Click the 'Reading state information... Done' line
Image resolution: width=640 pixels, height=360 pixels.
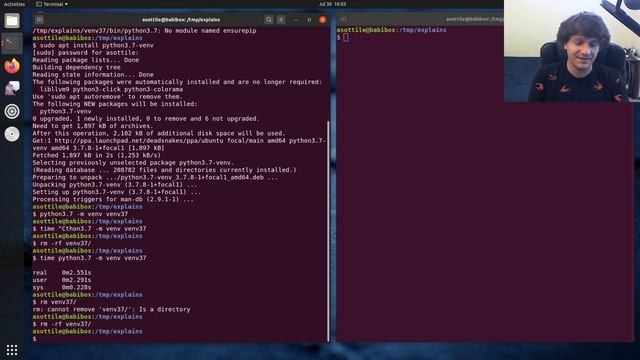click(x=93, y=75)
